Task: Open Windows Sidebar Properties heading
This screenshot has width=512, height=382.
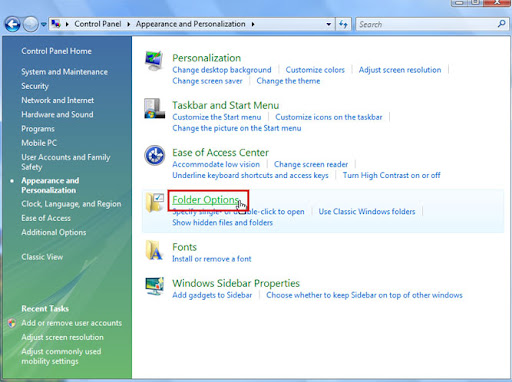Action: 236,283
